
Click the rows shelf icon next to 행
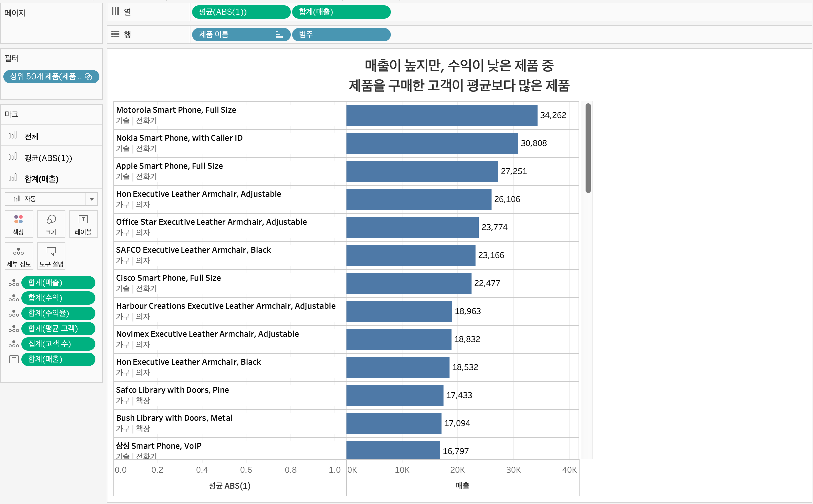pyautogui.click(x=115, y=34)
